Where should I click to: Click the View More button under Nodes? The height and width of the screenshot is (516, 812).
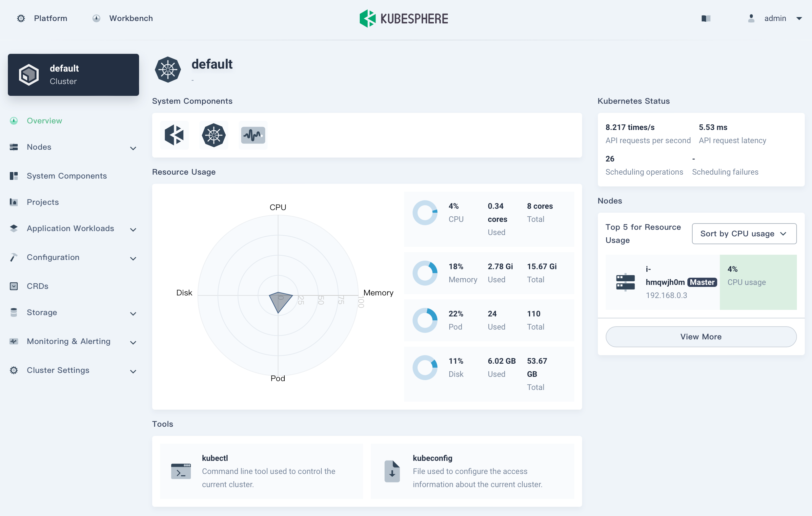[701, 336]
